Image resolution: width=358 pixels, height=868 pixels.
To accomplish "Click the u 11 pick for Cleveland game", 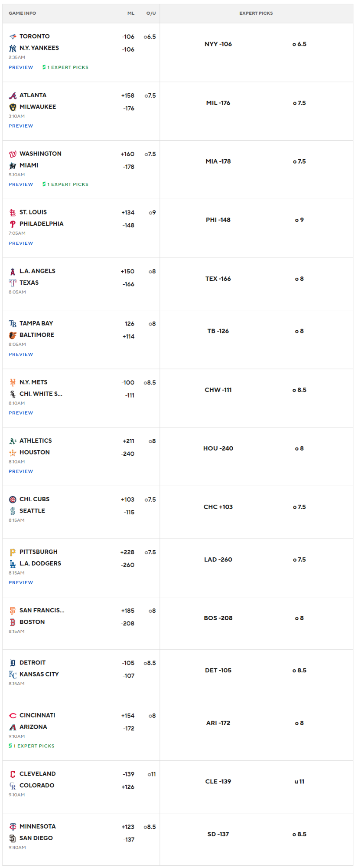I will coord(299,781).
